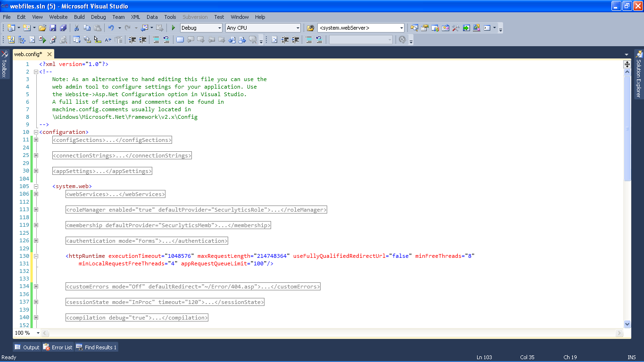644x362 pixels.
Task: Click the collapsed <membership> block text
Action: point(168,225)
